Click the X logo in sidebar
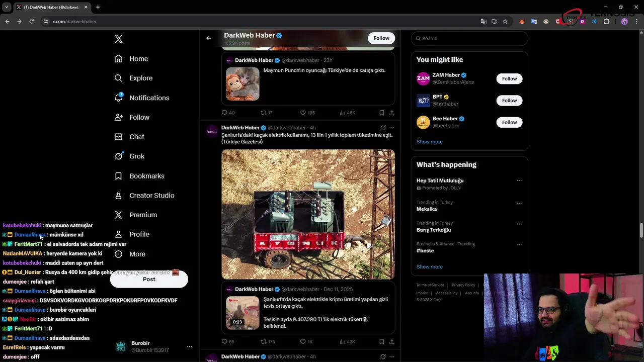 click(x=119, y=39)
